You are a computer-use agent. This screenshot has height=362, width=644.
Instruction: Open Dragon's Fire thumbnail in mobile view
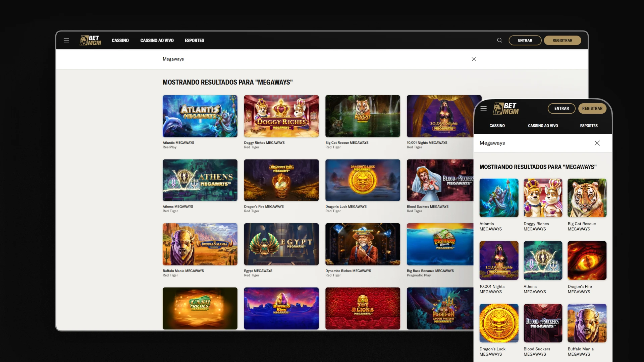[587, 260]
